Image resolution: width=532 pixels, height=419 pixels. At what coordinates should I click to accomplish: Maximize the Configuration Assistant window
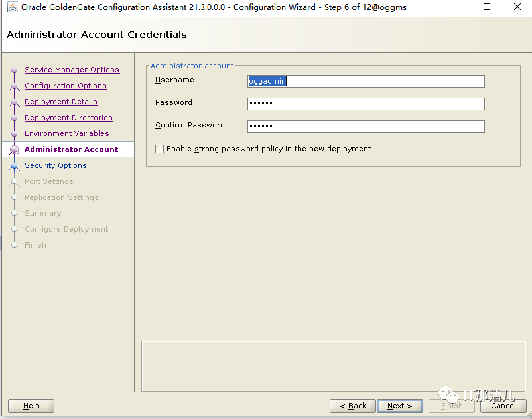(x=487, y=7)
